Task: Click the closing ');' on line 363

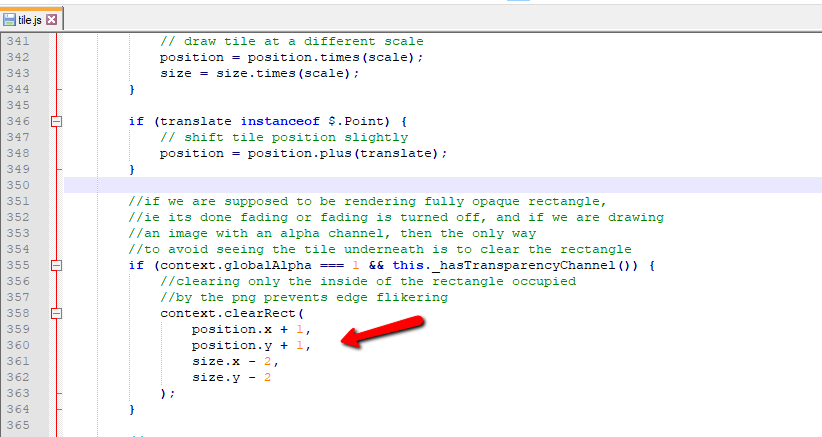Action: point(167,394)
